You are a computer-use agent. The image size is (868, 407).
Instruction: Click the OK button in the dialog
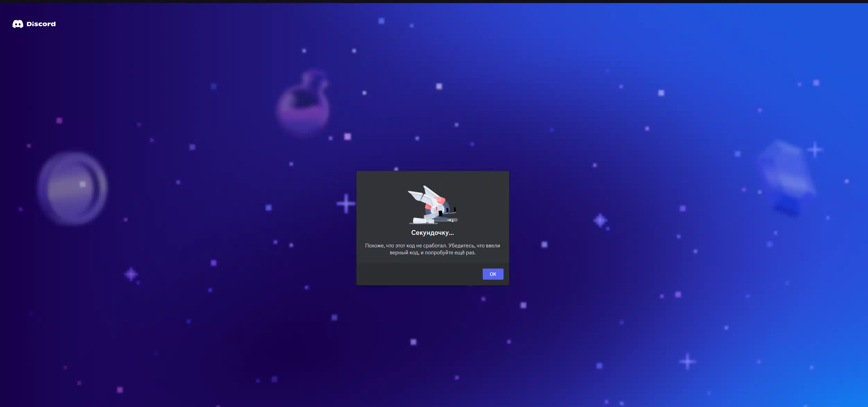point(493,274)
